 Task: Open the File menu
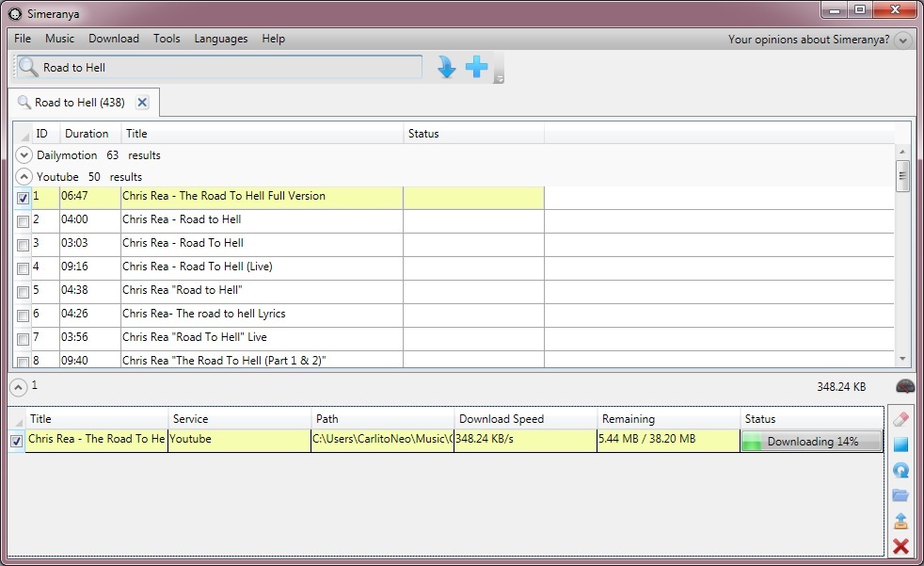[23, 39]
